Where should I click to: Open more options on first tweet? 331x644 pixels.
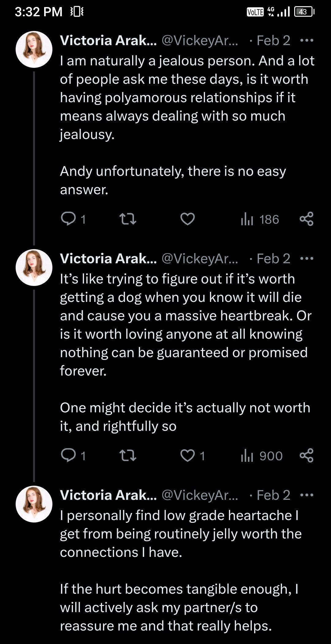[307, 40]
